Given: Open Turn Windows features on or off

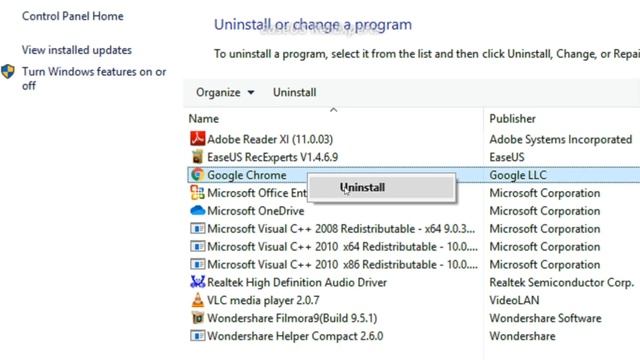Looking at the screenshot, I should 94,79.
